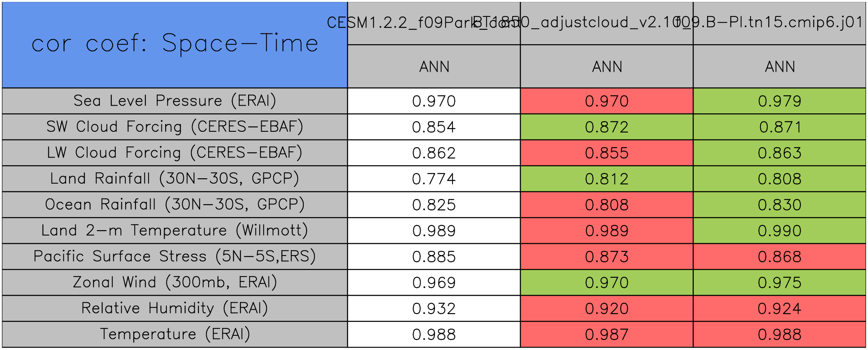Select the f09.B-PI.tn15.cmip6.j01 column header
Screen dimensions: 868x350
(780, 23)
